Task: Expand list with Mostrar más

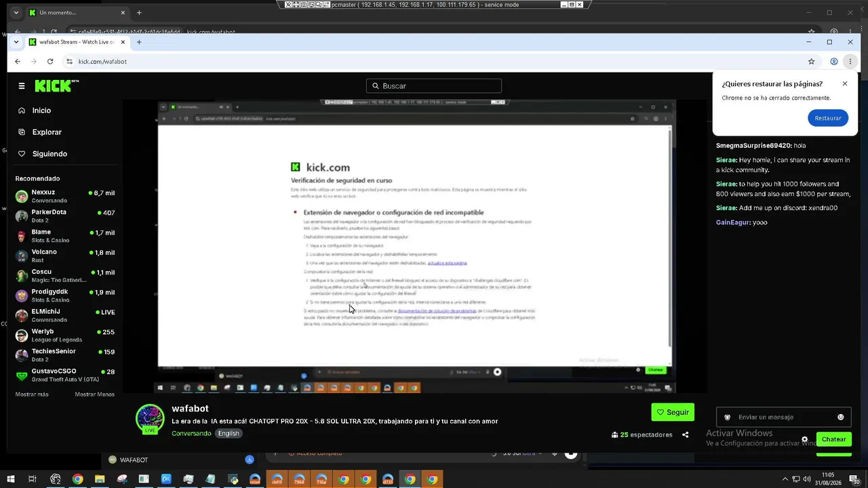Action: tap(32, 394)
